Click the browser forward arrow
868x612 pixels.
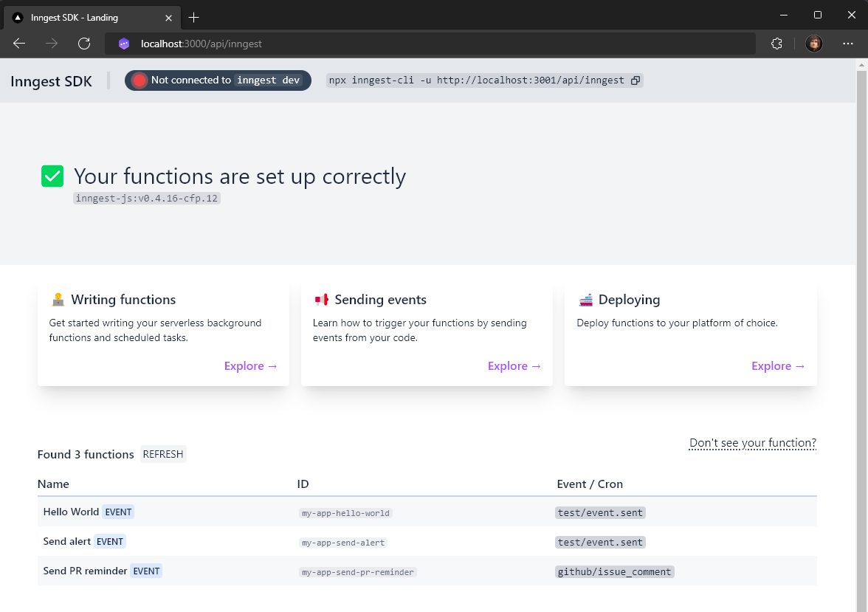click(x=52, y=44)
